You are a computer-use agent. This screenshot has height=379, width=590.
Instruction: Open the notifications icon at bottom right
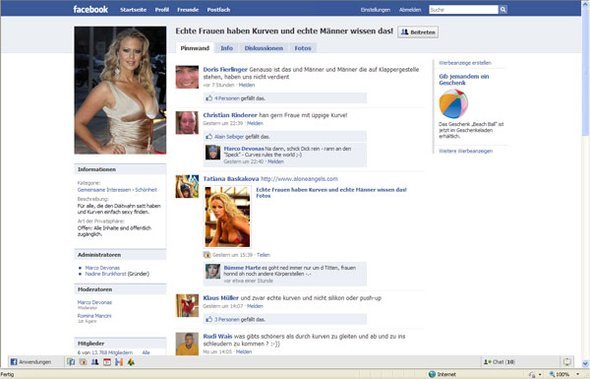[567, 362]
